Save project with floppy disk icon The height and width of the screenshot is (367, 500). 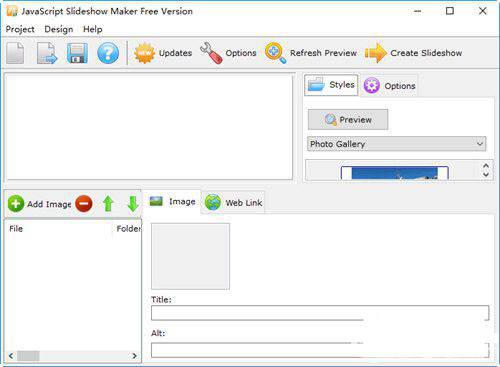click(77, 53)
